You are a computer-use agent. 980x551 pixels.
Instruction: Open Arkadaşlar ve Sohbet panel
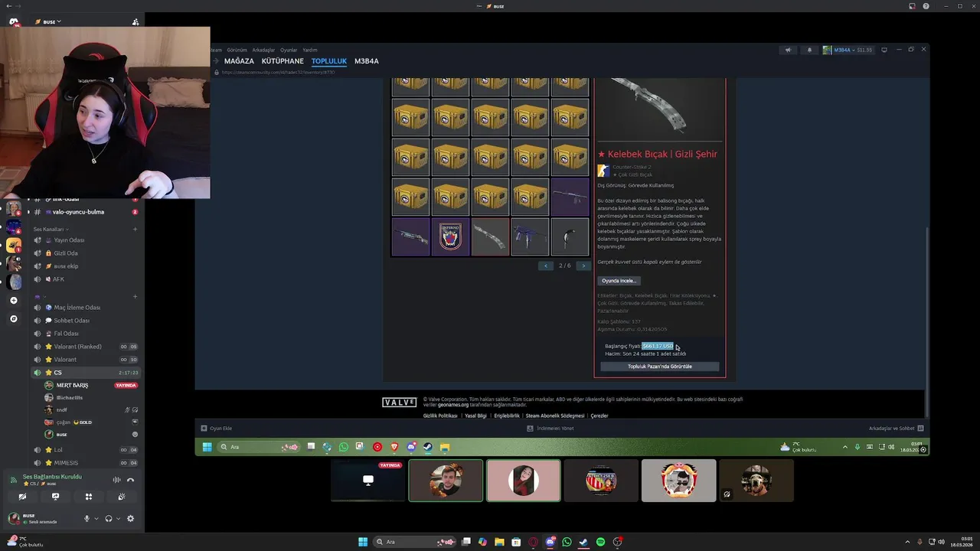coord(897,429)
